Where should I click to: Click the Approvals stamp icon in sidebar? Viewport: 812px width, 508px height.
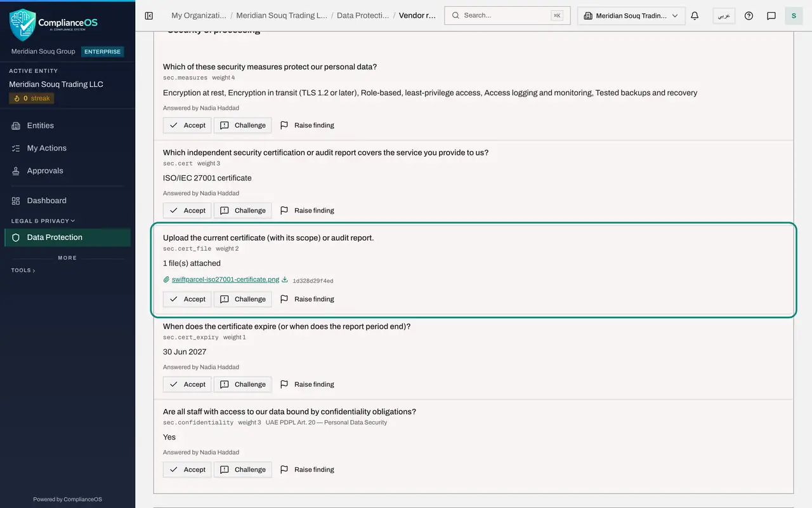(16, 171)
